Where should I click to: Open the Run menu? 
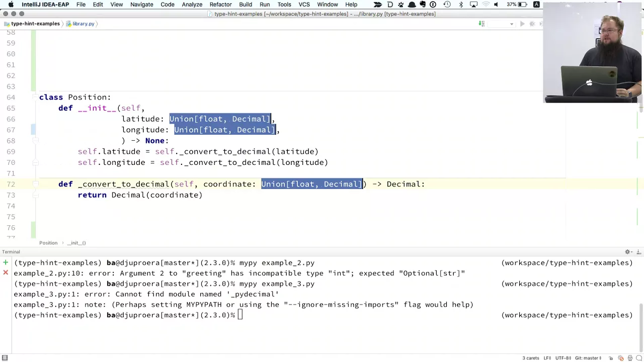click(x=265, y=5)
